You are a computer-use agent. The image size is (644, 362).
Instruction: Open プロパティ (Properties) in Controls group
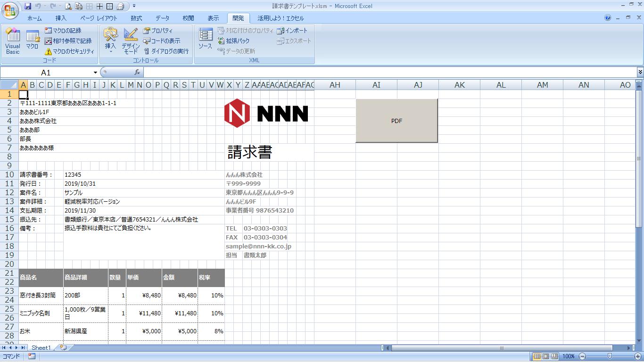click(158, 31)
